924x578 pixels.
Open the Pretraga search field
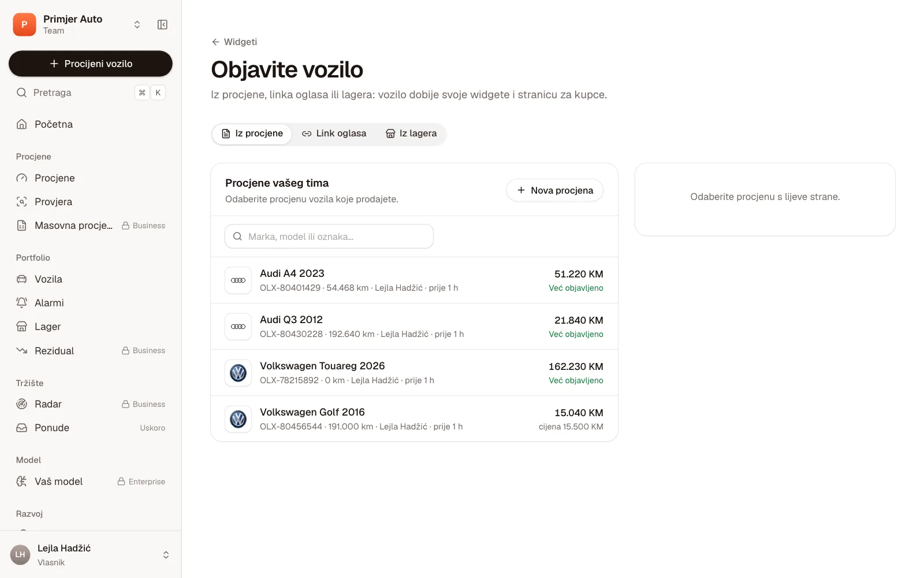91,92
